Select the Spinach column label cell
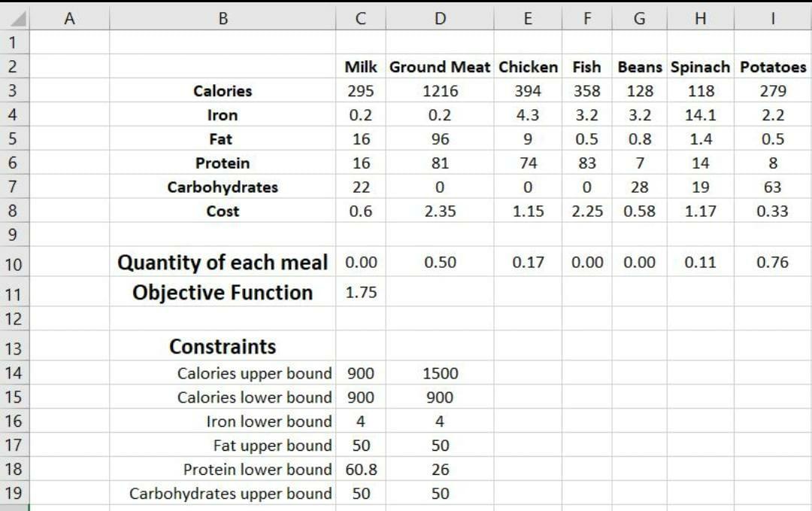 tap(700, 67)
